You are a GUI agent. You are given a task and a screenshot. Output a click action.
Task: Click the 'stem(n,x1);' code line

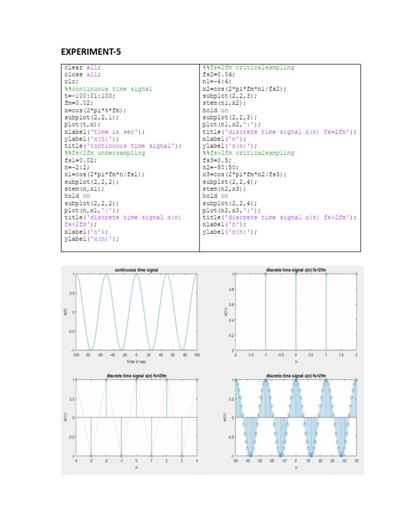pyautogui.click(x=85, y=189)
